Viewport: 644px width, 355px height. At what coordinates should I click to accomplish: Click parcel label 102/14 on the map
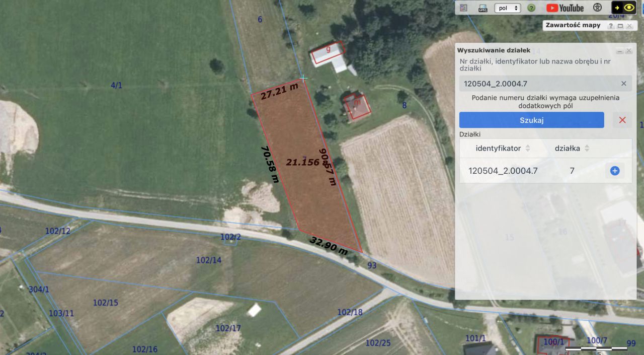point(208,260)
